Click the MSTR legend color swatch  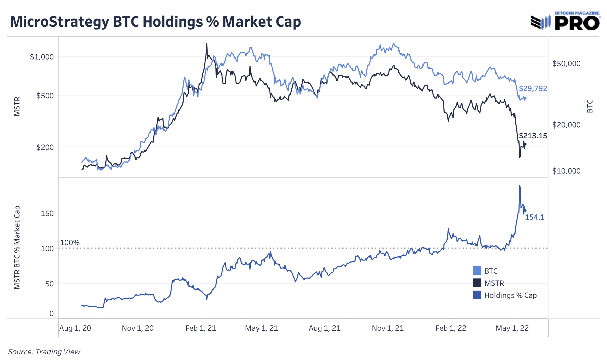pyautogui.click(x=477, y=283)
